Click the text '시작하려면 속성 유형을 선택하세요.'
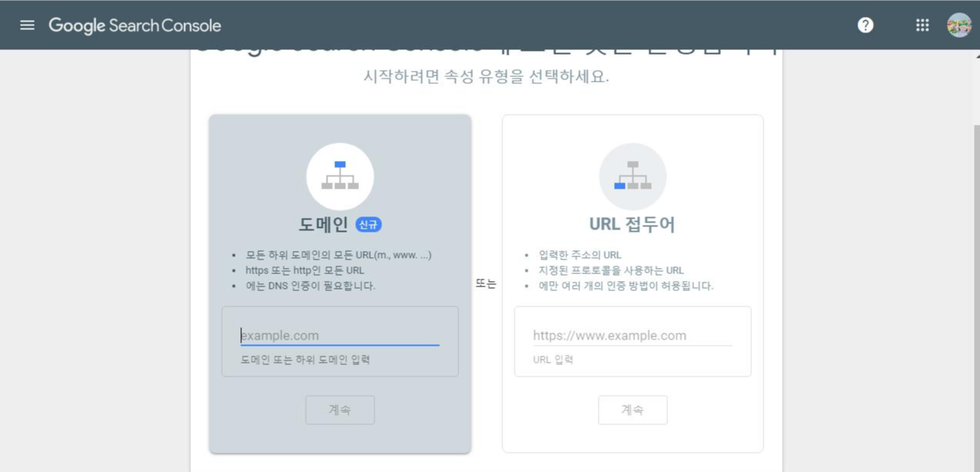980x472 pixels. [x=486, y=77]
